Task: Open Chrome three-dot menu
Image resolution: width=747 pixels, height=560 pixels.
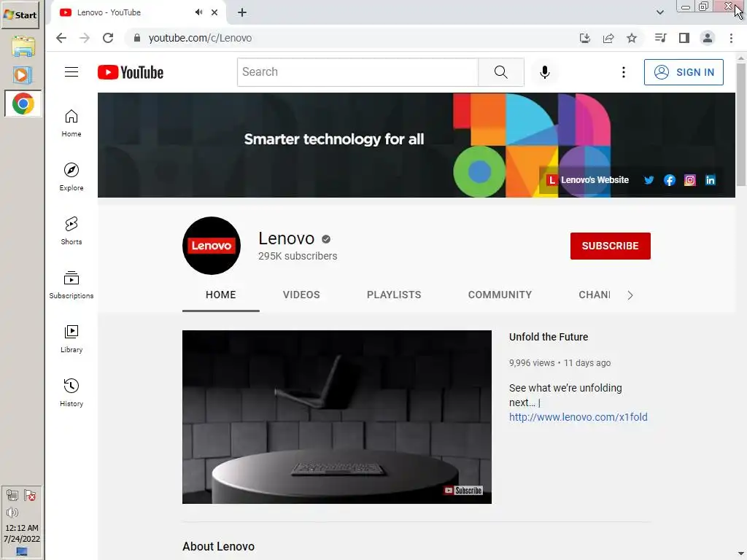Action: point(731,38)
